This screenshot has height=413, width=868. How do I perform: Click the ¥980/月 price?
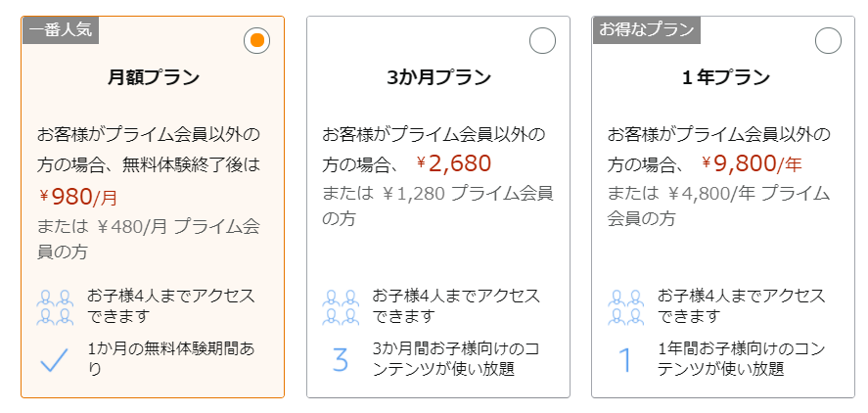point(78,196)
